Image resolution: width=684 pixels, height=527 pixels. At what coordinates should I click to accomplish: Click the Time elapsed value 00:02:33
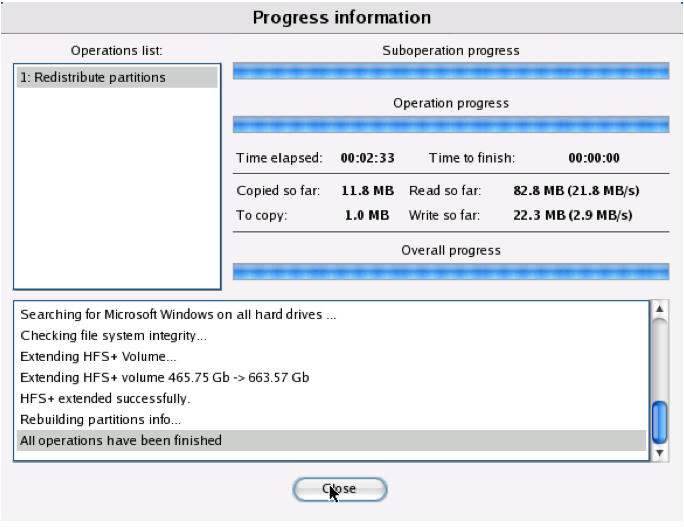367,158
